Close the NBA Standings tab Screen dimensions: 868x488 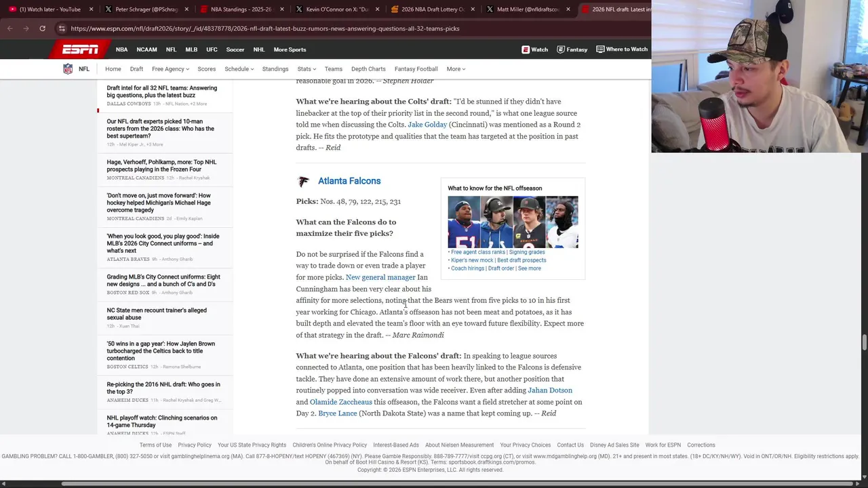(281, 9)
